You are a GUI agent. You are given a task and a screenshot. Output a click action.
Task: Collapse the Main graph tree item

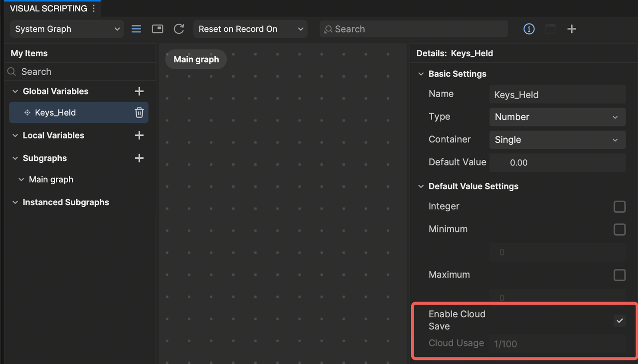pos(21,180)
